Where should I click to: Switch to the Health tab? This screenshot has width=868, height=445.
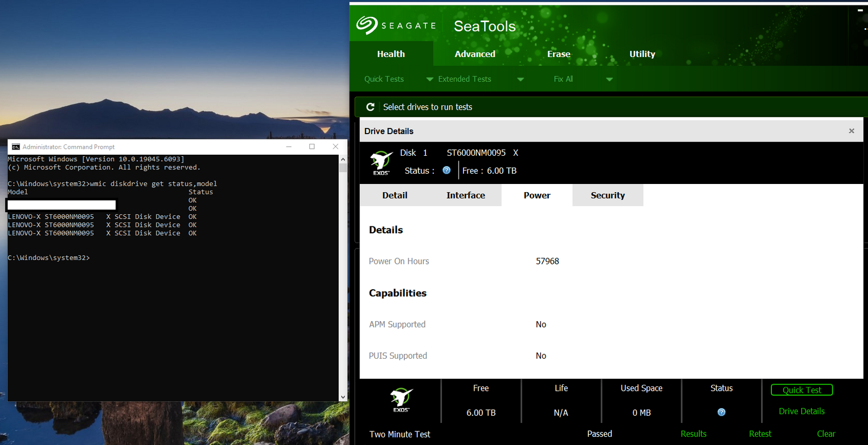(x=391, y=54)
